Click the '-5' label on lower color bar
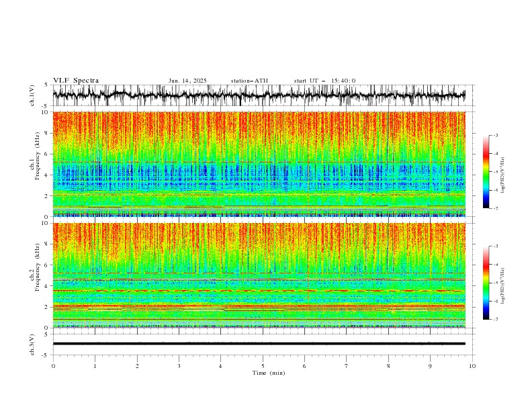 click(496, 283)
